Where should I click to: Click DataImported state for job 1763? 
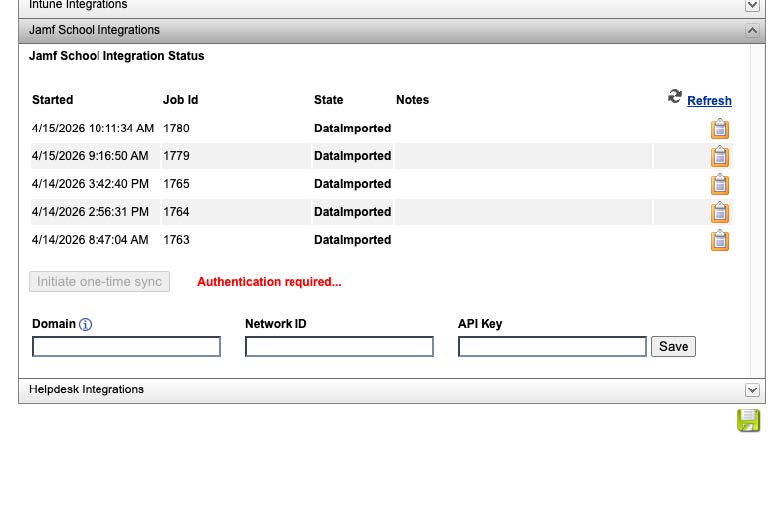click(352, 240)
